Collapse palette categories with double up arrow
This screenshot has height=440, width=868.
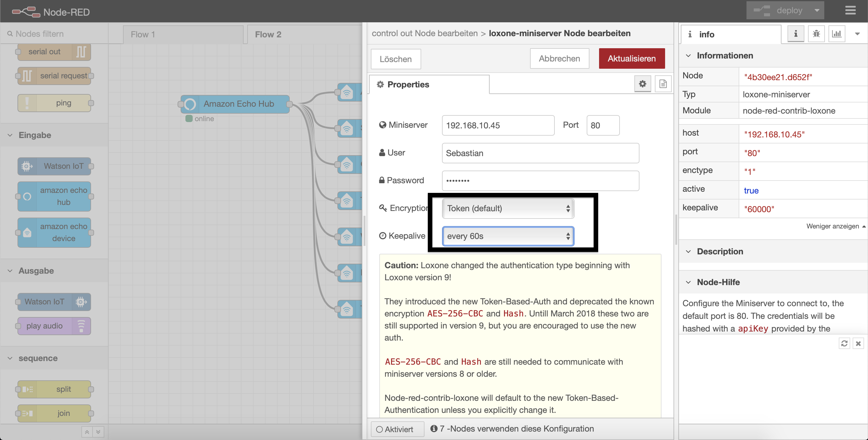(x=87, y=432)
